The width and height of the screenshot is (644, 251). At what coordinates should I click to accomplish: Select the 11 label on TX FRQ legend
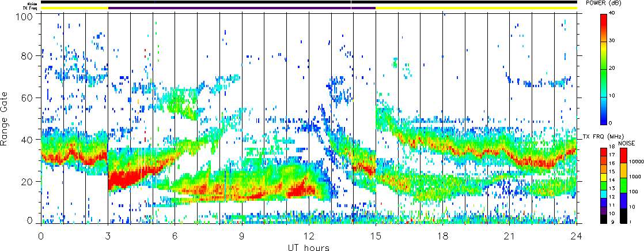(x=612, y=206)
